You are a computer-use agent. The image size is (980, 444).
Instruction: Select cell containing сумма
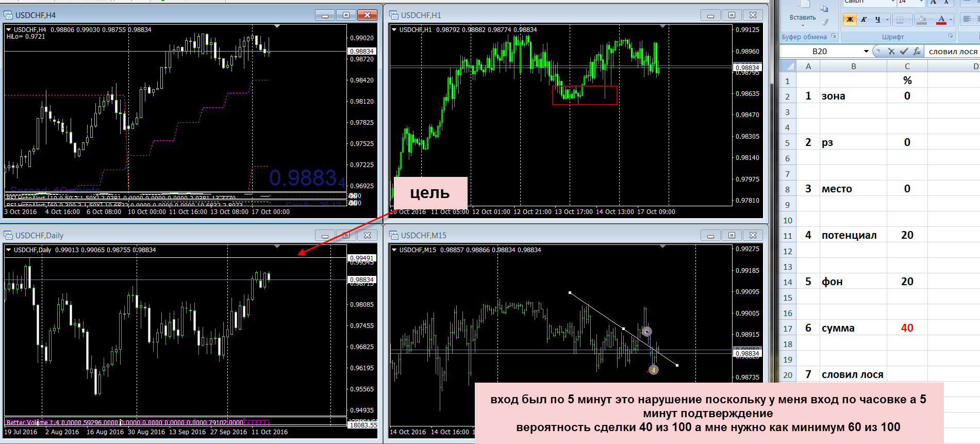[x=854, y=328]
